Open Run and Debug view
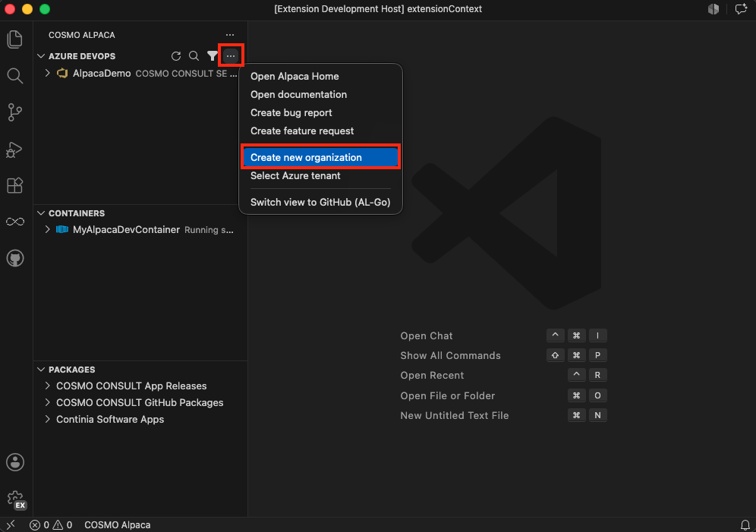 (x=15, y=150)
